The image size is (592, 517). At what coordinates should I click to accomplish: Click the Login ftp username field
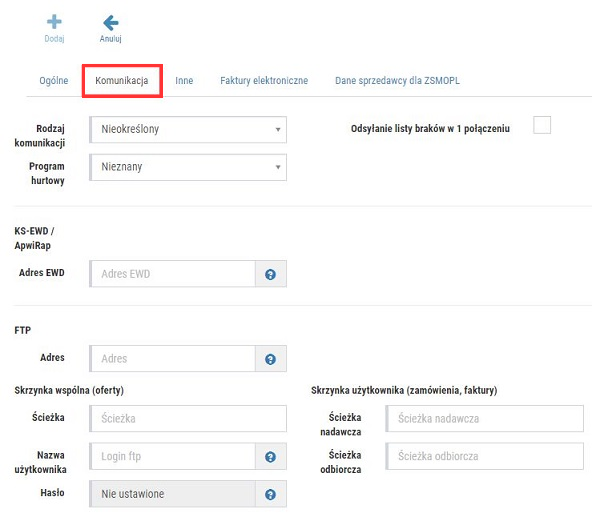(173, 456)
